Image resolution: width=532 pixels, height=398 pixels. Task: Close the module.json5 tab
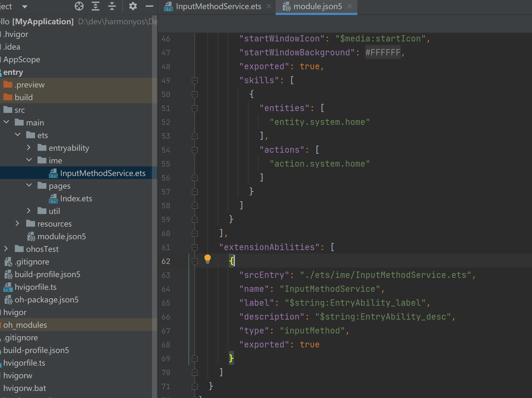coord(350,6)
